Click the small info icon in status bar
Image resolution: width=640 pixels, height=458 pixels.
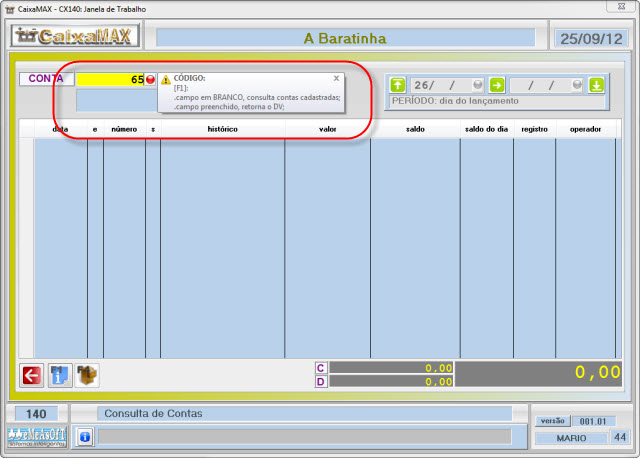click(85, 436)
